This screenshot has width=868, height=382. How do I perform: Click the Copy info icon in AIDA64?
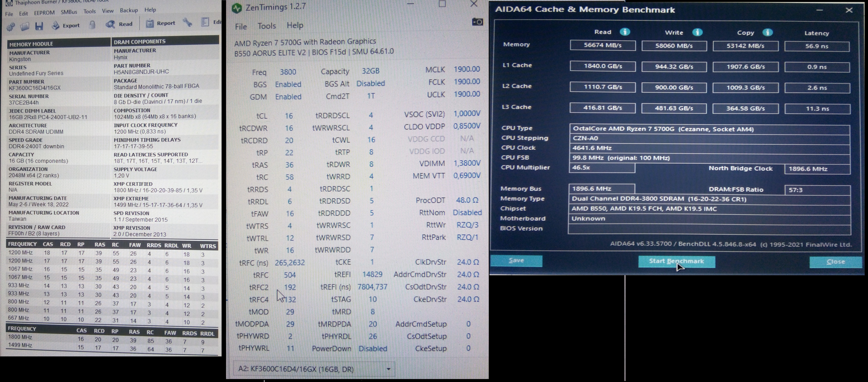[x=767, y=32]
